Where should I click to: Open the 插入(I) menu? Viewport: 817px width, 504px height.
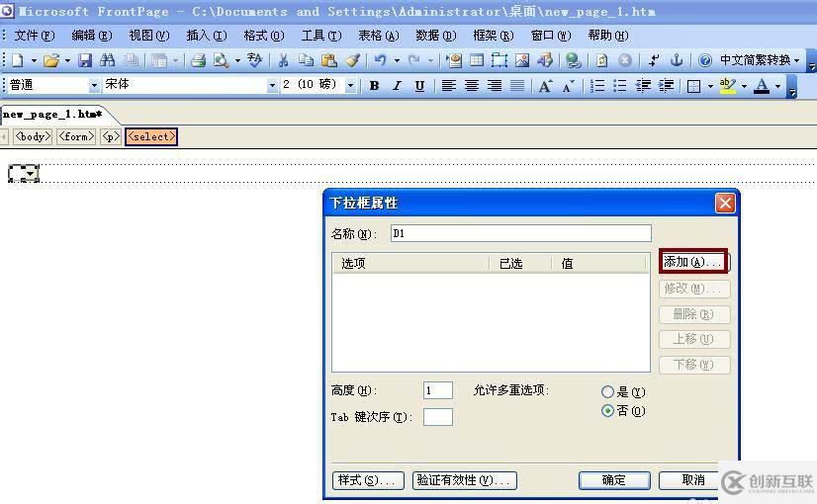207,36
